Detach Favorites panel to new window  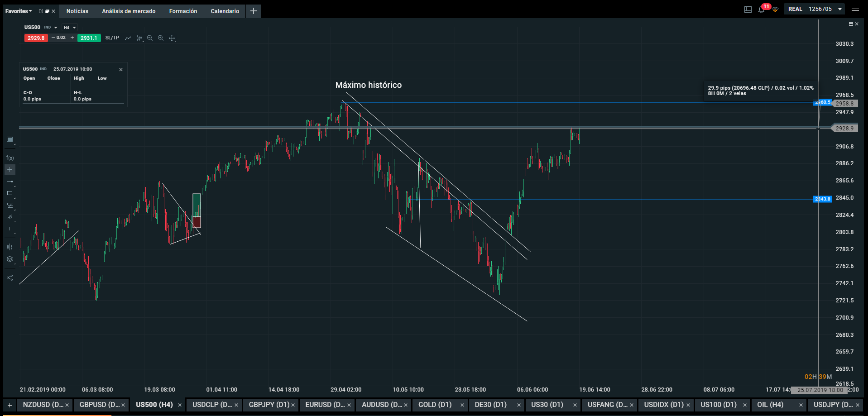click(41, 11)
